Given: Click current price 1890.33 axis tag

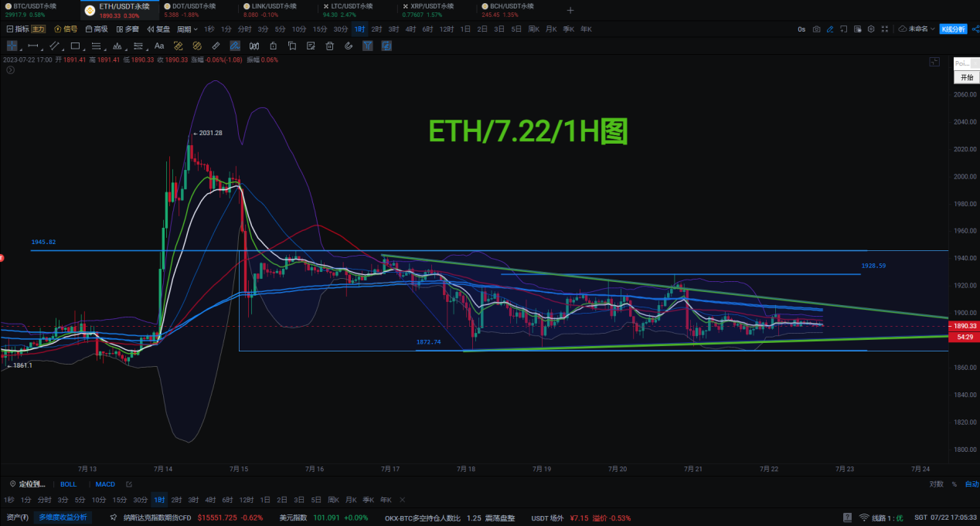Looking at the screenshot, I should click(x=964, y=326).
